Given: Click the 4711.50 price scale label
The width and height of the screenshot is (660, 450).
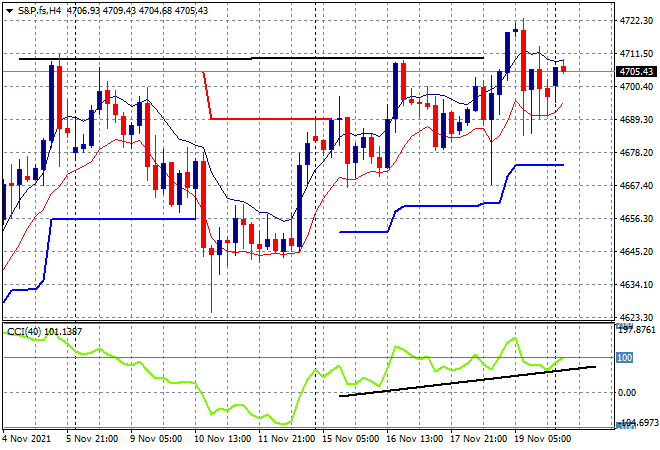Looking at the screenshot, I should [x=636, y=53].
